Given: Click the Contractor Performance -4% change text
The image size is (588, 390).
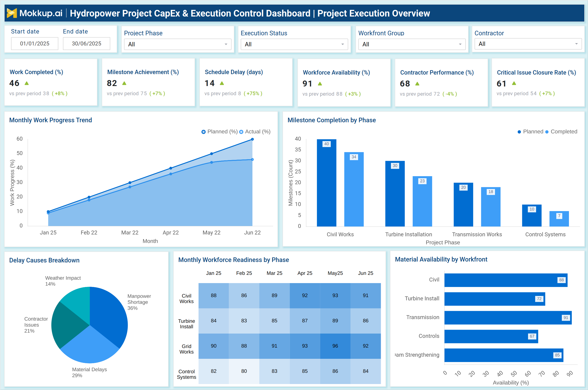Looking at the screenshot, I should coord(450,94).
